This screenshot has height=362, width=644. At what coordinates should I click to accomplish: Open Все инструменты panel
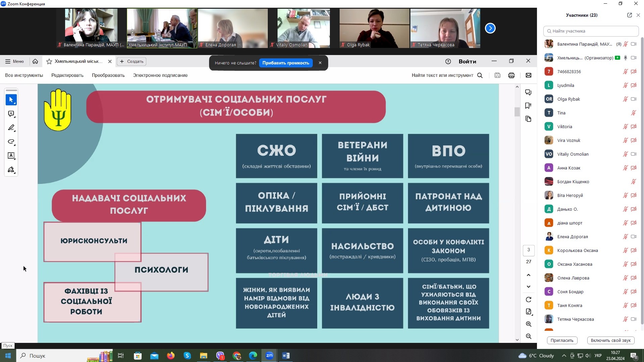[24, 75]
